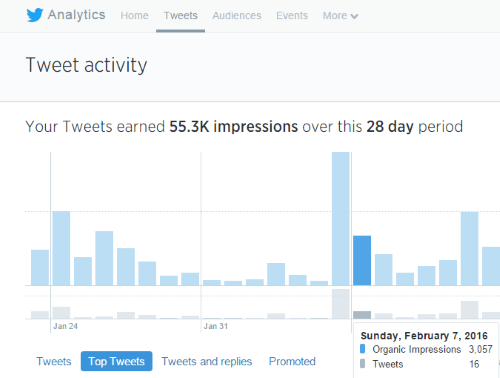Click the tallest impressions bar in chart
The width and height of the screenshot is (500, 378).
[x=341, y=219]
